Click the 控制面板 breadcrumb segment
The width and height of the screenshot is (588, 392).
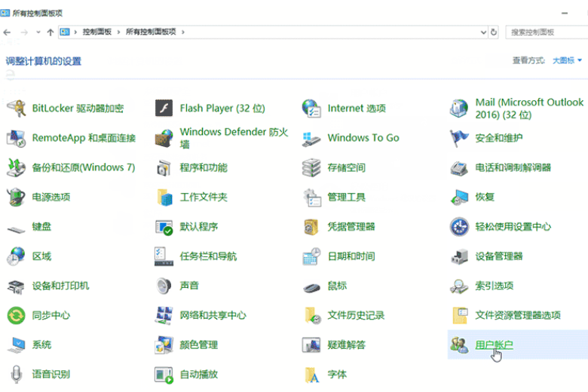click(x=97, y=32)
